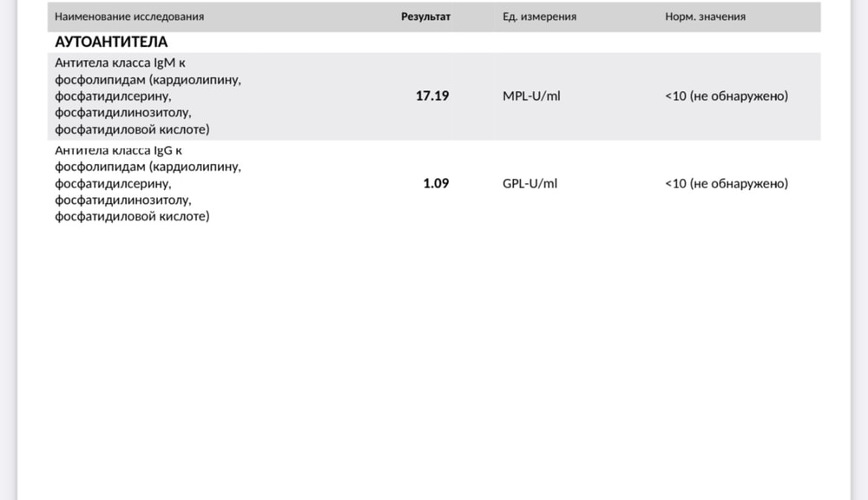Select the MPL-U/ml unit text
The height and width of the screenshot is (500, 868).
[531, 95]
